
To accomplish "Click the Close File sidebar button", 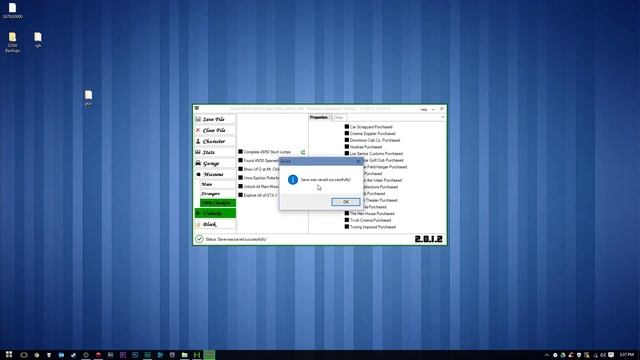I will click(x=215, y=130).
